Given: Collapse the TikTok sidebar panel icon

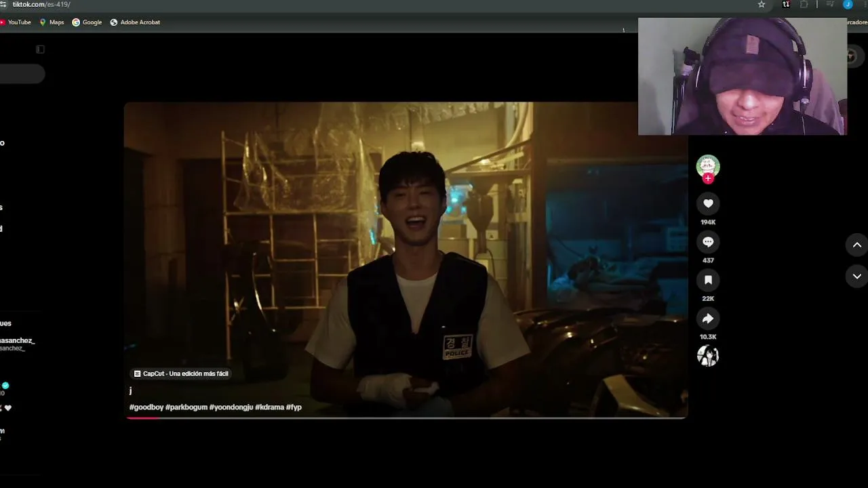Looking at the screenshot, I should (x=40, y=49).
